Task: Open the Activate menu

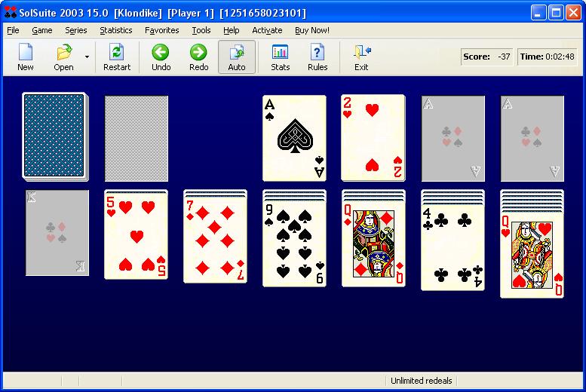Action: pos(267,30)
